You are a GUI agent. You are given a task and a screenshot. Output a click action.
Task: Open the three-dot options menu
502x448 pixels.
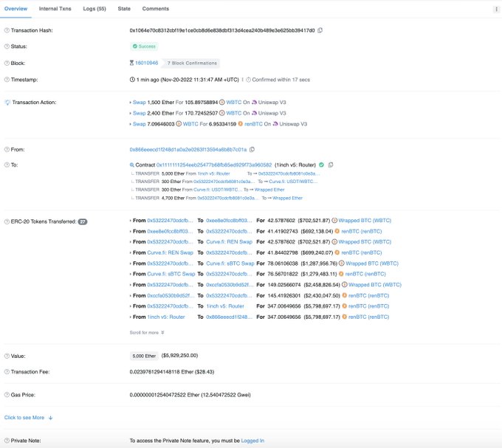[x=496, y=9]
